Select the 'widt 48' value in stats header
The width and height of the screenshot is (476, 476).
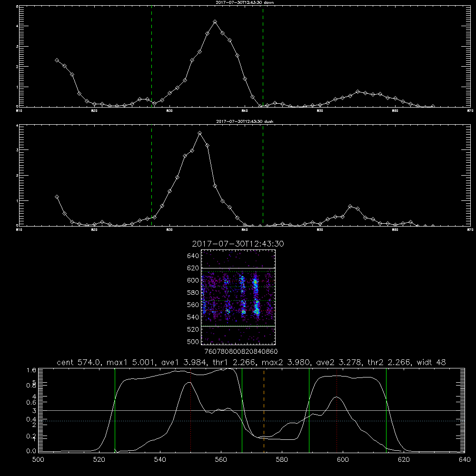431,362
